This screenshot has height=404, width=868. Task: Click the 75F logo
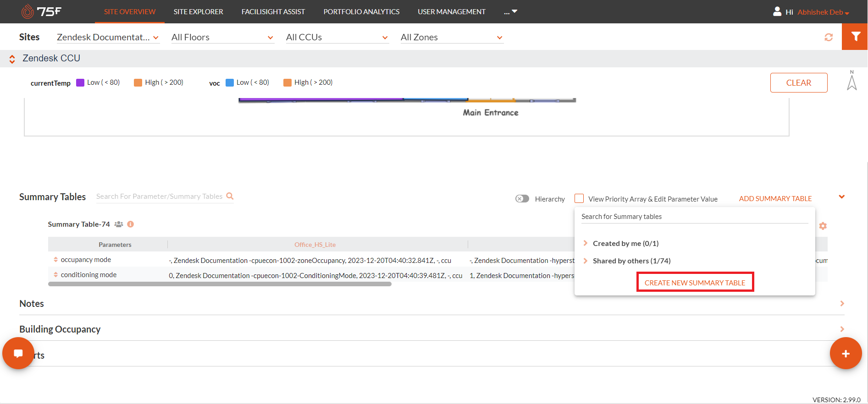[x=41, y=11]
